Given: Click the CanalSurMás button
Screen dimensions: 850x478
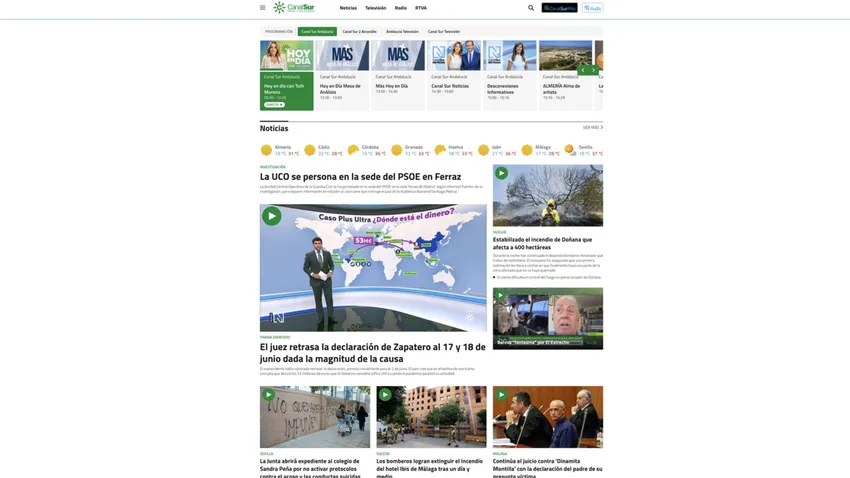Looking at the screenshot, I should click(x=559, y=8).
